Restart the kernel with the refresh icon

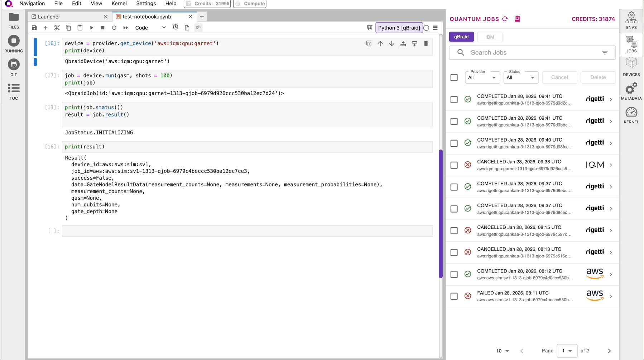(x=114, y=28)
